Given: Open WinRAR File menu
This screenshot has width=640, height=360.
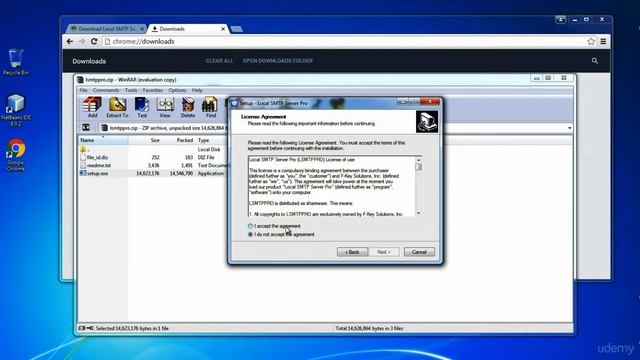Looking at the screenshot, I should [x=84, y=90].
